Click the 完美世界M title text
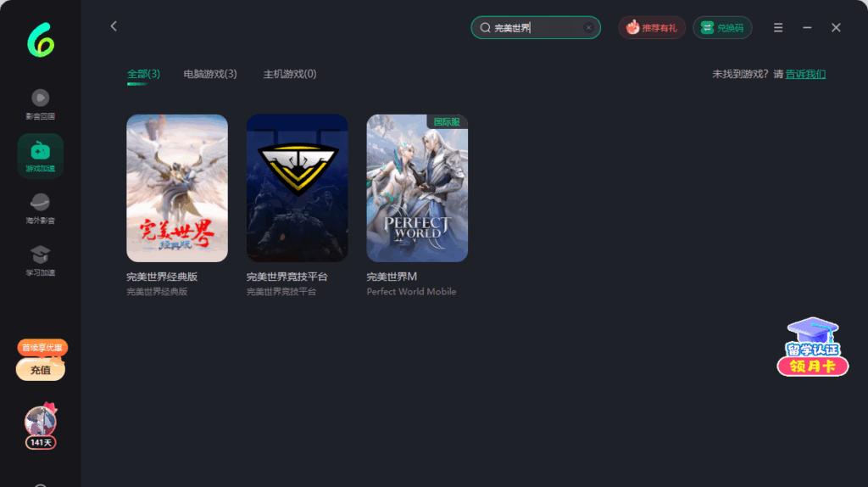Viewport: 868px width, 487px height. [x=392, y=277]
